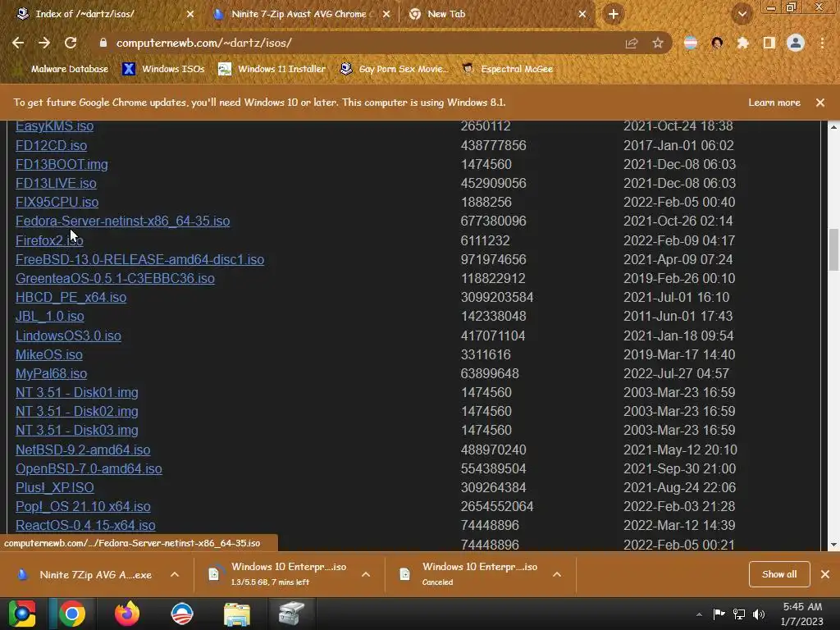Download LindowsOS3.0.iso

(69, 336)
